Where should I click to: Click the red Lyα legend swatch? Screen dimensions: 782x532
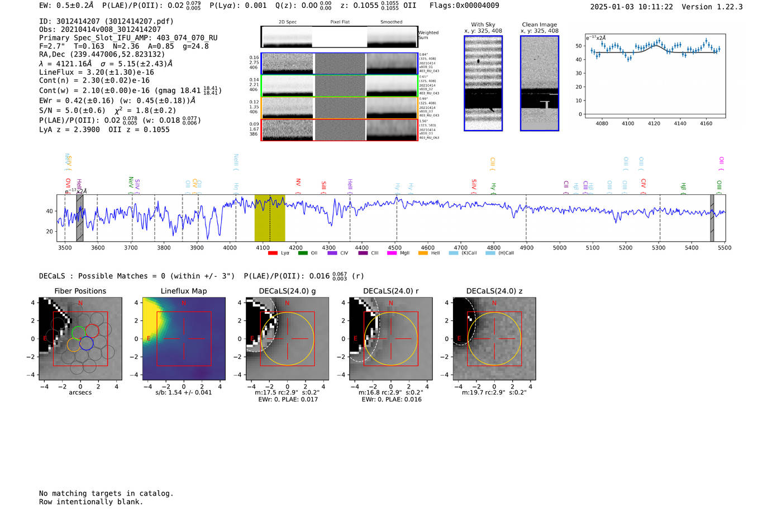(273, 253)
